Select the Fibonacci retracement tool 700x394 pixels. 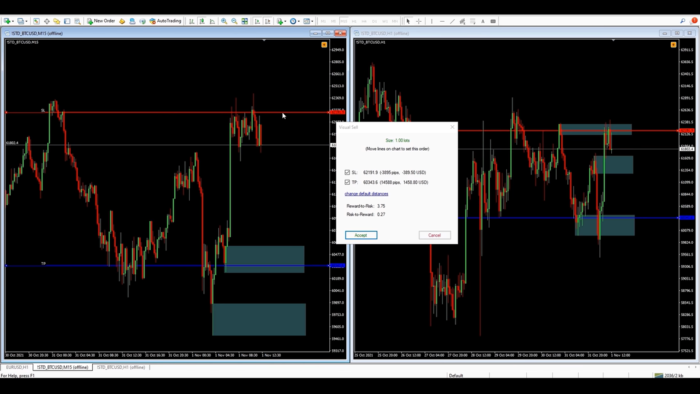coord(473,21)
